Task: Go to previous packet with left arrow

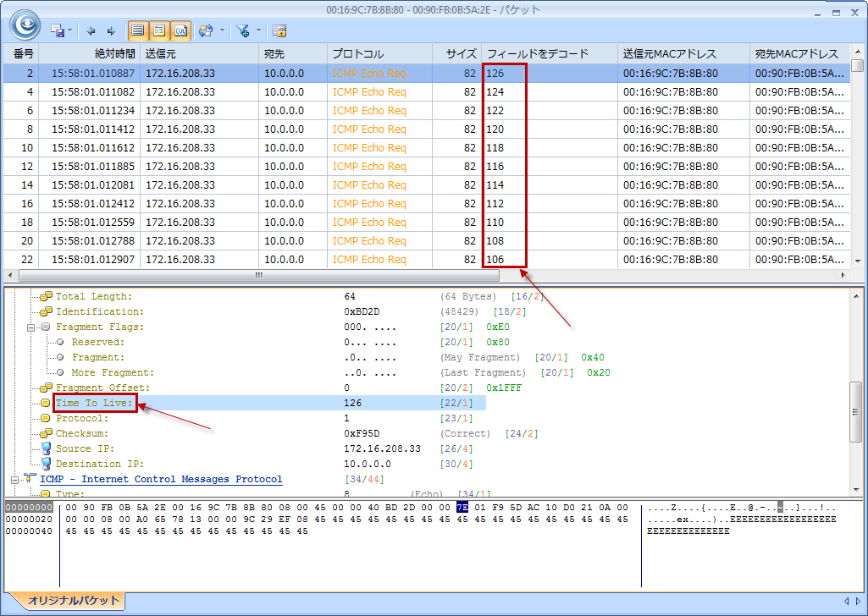Action: click(91, 30)
